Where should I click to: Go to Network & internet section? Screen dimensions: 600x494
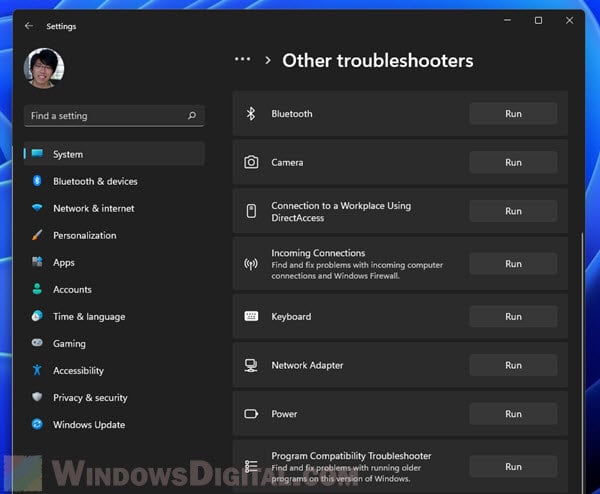tap(93, 208)
